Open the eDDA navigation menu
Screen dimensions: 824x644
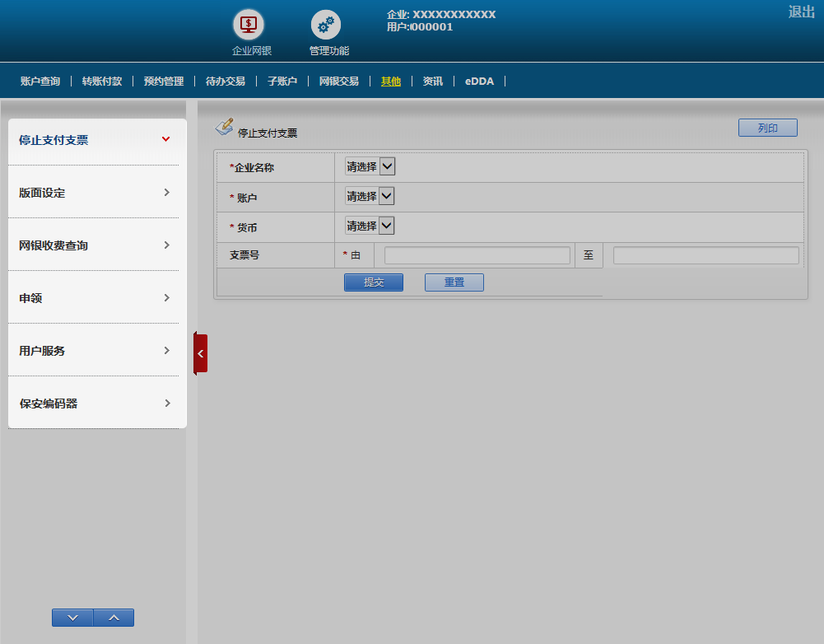(479, 82)
